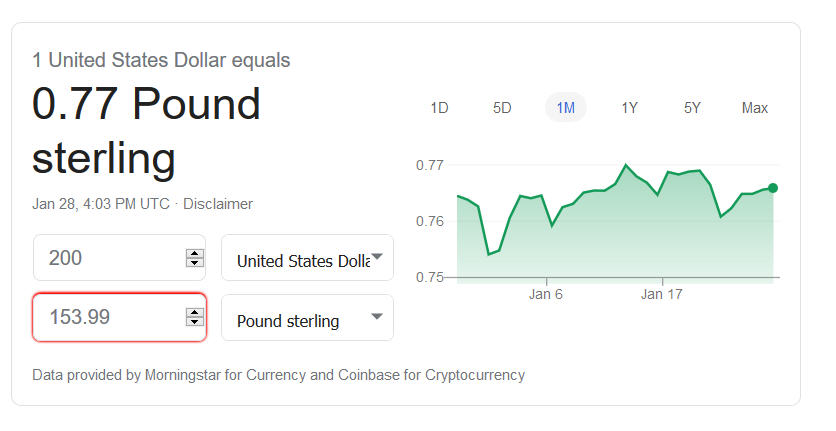The height and width of the screenshot is (431, 836).
Task: Switch chart to 5D range
Action: [x=502, y=108]
